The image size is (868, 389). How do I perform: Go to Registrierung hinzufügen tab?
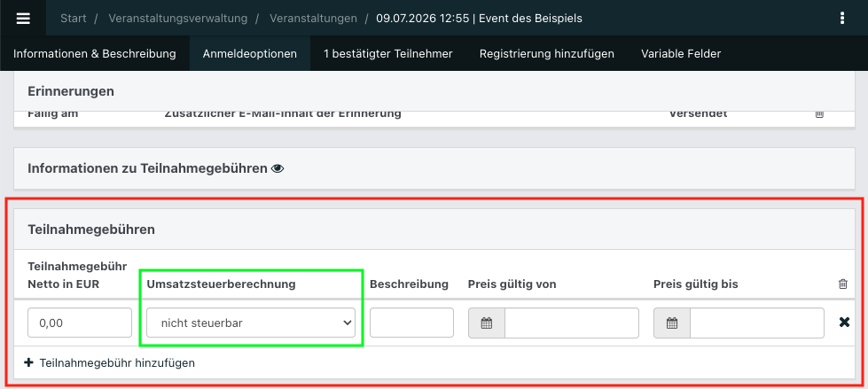click(547, 54)
